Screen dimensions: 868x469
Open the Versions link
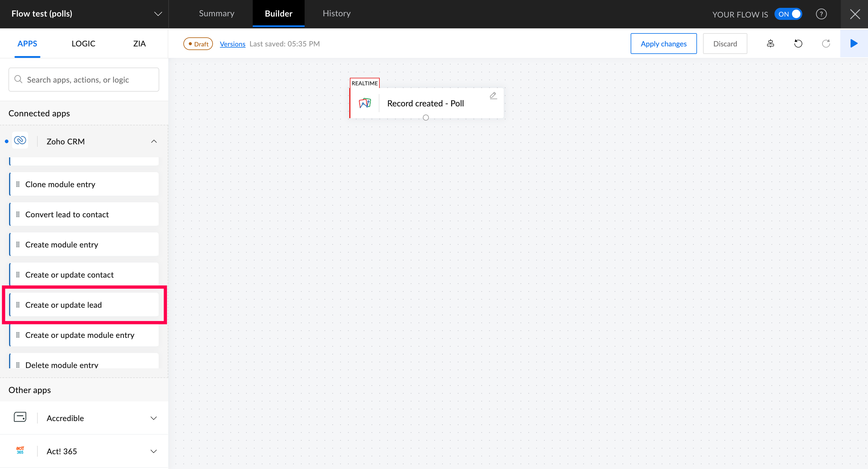tap(232, 44)
